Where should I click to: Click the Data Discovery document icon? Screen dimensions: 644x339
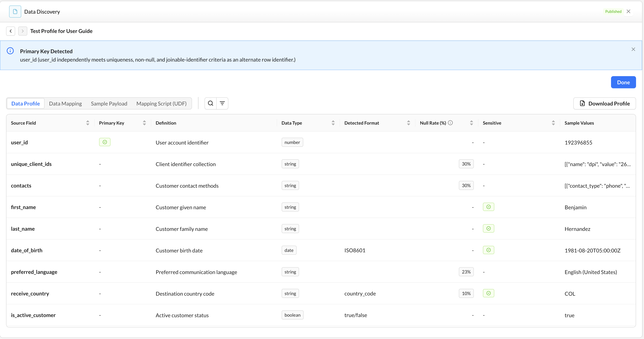click(15, 12)
